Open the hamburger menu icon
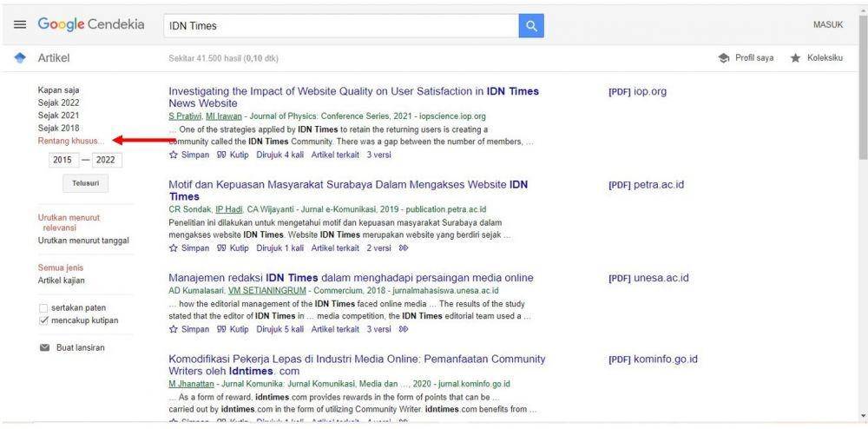 (20, 25)
